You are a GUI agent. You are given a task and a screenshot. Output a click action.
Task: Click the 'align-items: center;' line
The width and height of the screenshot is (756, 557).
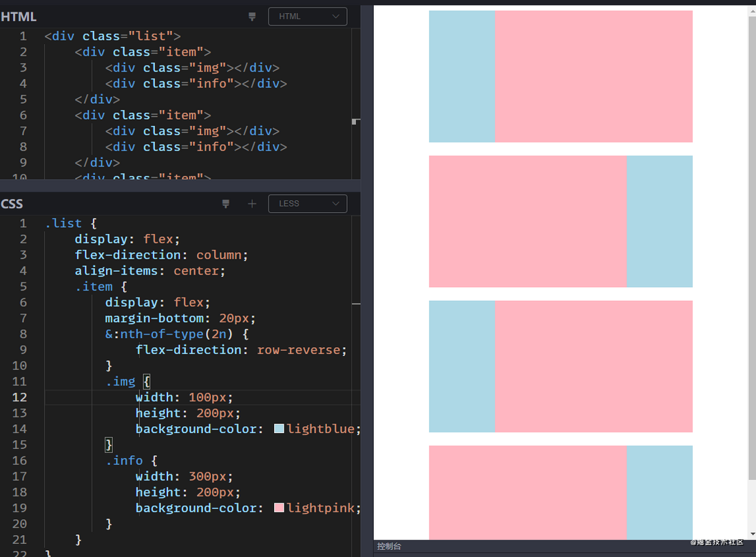tap(150, 271)
